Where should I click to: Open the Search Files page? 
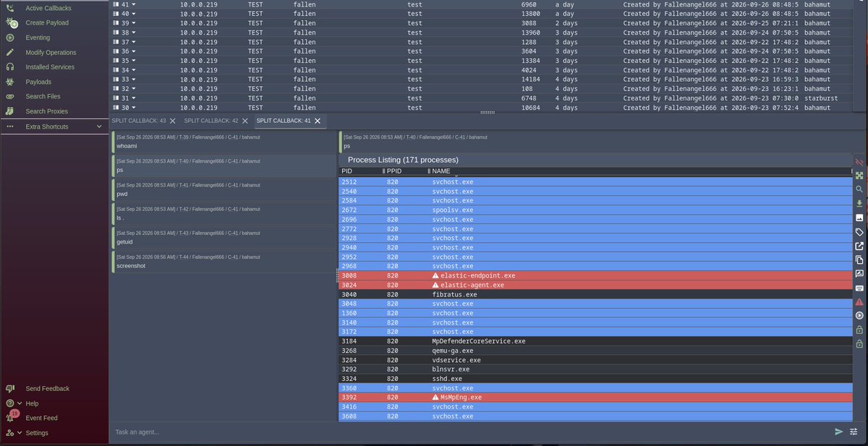click(43, 96)
